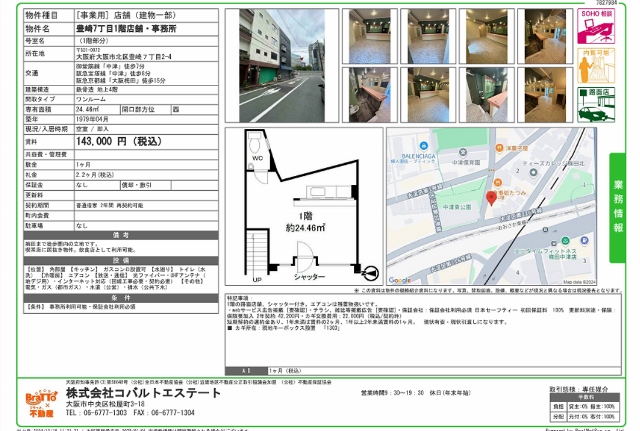
Task: Click the green fitness pin on map
Action: 565,240
